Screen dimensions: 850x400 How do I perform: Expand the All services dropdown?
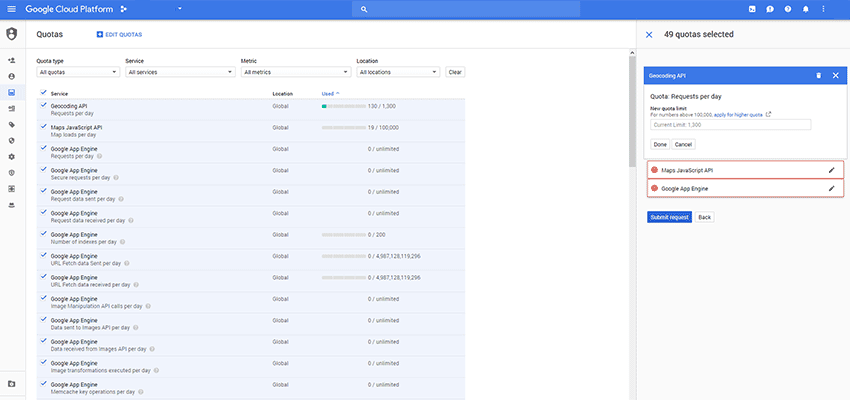click(179, 72)
